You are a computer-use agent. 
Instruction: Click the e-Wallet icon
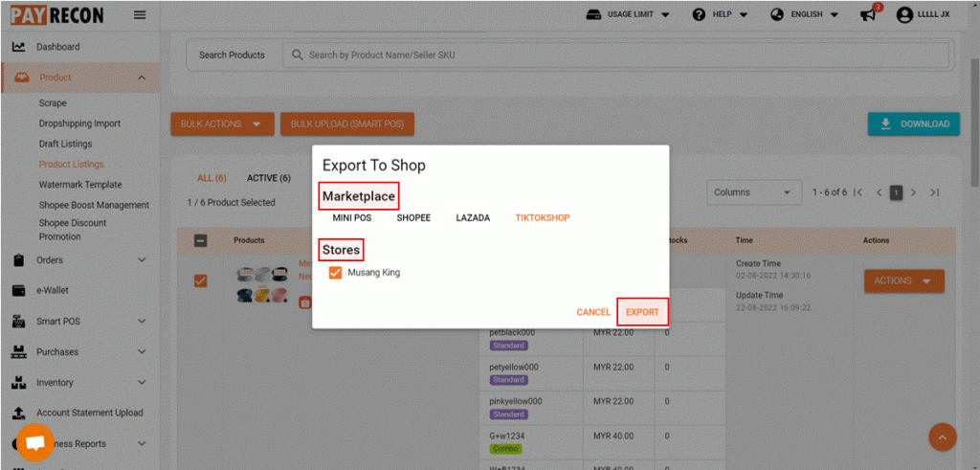19,291
